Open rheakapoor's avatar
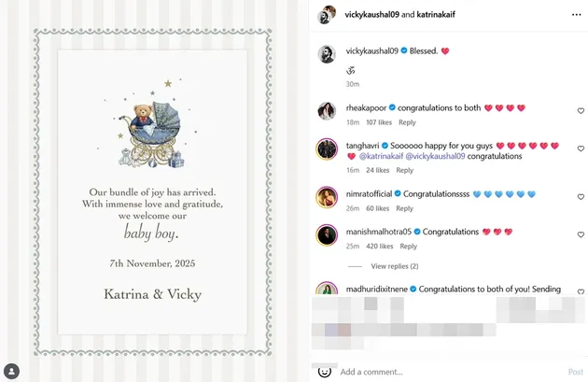Viewport: 588px width, 382px height. coord(327,111)
